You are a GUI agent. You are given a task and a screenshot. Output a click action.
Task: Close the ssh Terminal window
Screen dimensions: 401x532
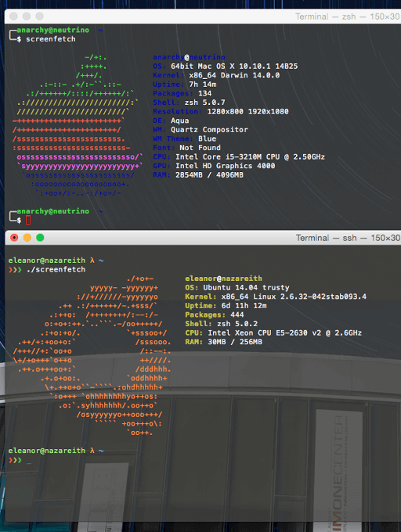[x=14, y=238]
